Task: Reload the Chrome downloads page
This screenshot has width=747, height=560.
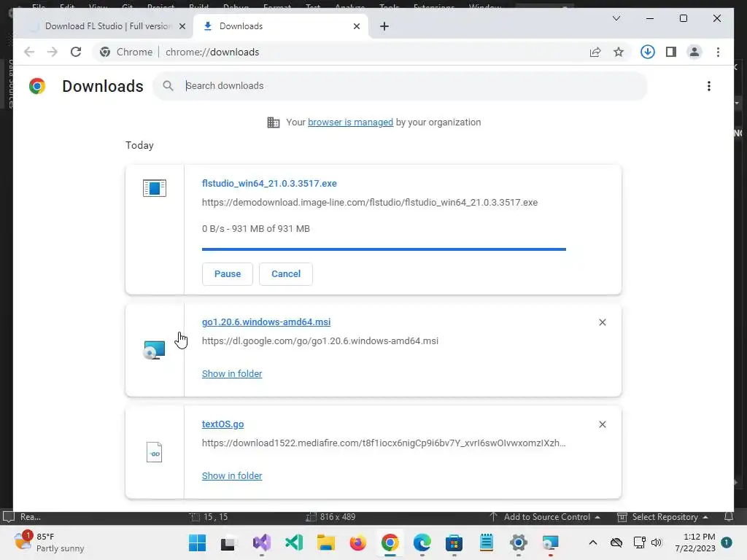Action: (x=76, y=52)
